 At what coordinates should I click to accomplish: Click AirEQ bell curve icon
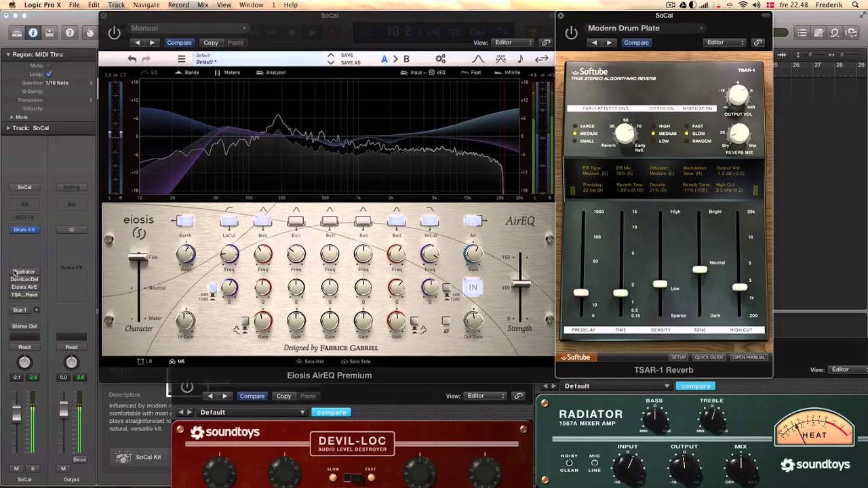click(478, 59)
